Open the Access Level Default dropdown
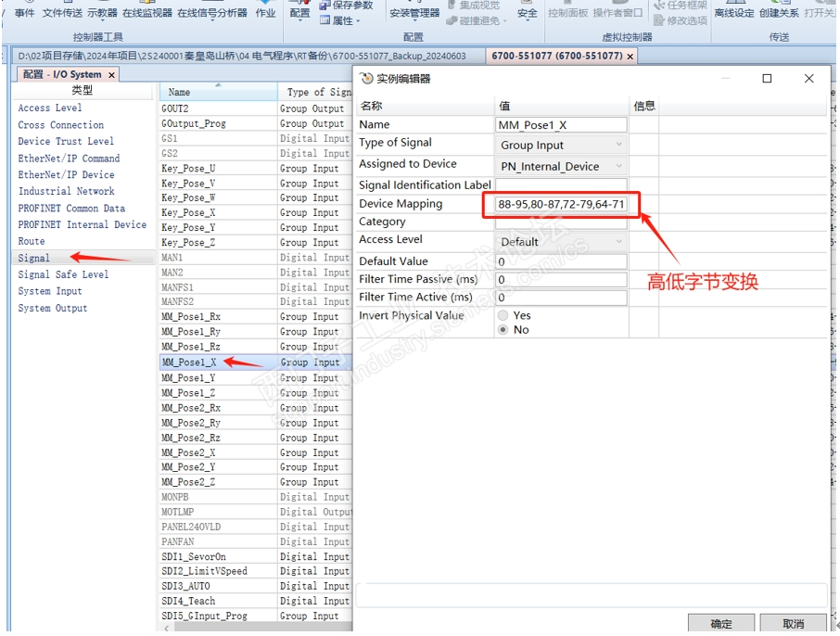 coord(561,242)
